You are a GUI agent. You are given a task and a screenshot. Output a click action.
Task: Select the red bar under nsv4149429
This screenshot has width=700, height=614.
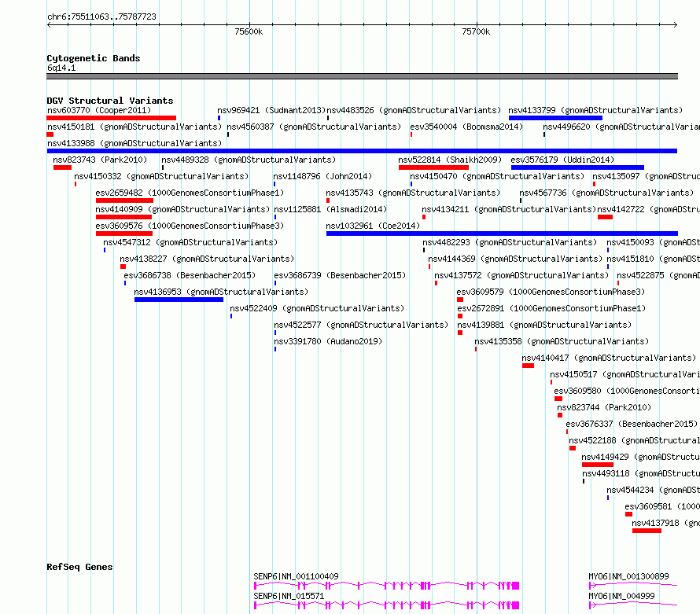point(598,465)
